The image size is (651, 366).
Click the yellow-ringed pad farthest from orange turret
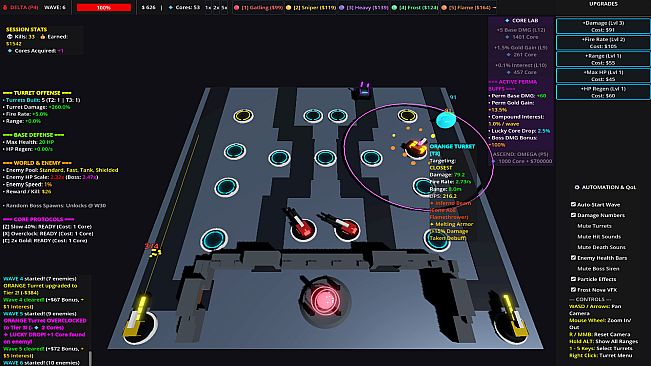tap(243, 116)
